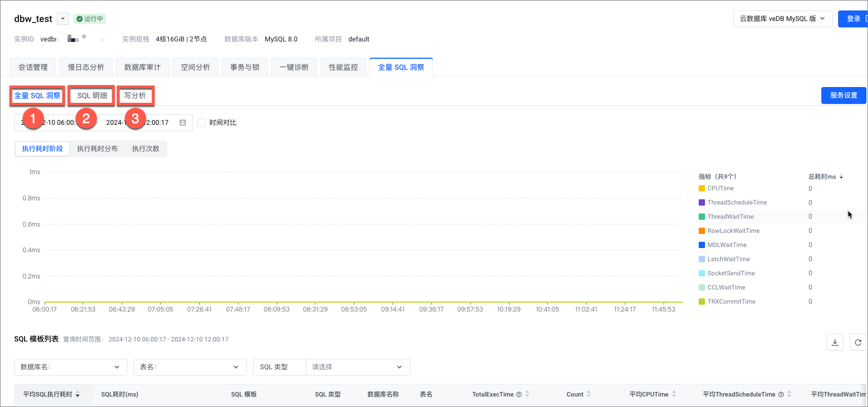Click the 登录 button

pos(853,19)
